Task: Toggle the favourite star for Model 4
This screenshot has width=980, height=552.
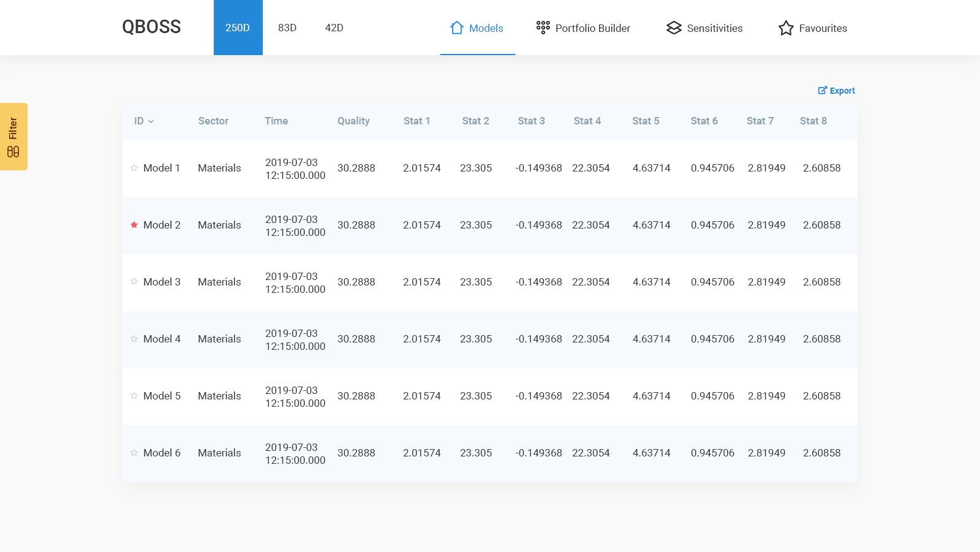Action: [134, 339]
